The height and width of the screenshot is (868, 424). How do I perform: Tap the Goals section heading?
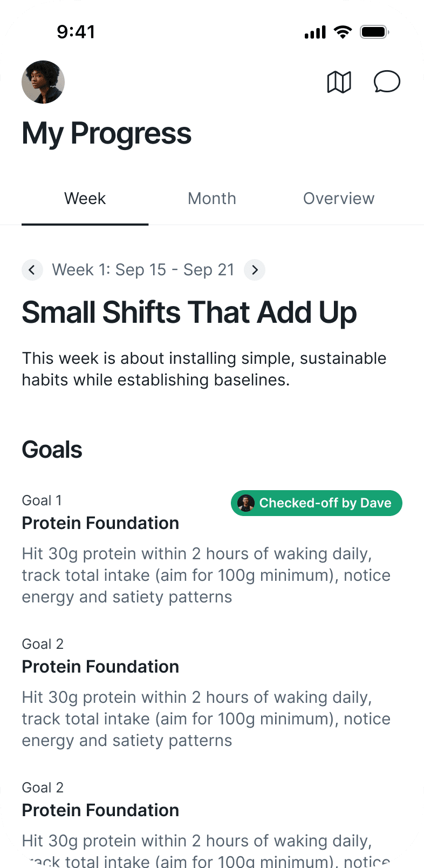pyautogui.click(x=52, y=450)
